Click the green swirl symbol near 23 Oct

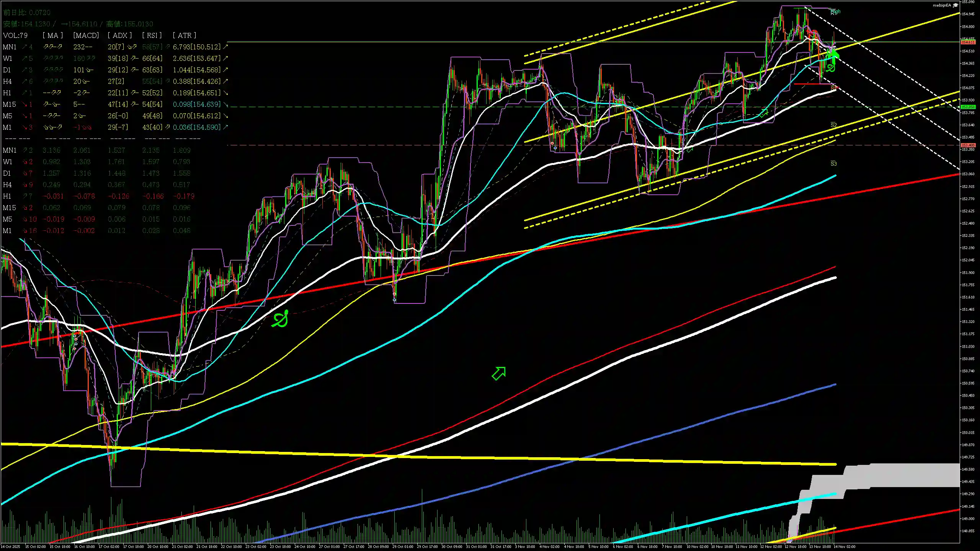(x=280, y=319)
